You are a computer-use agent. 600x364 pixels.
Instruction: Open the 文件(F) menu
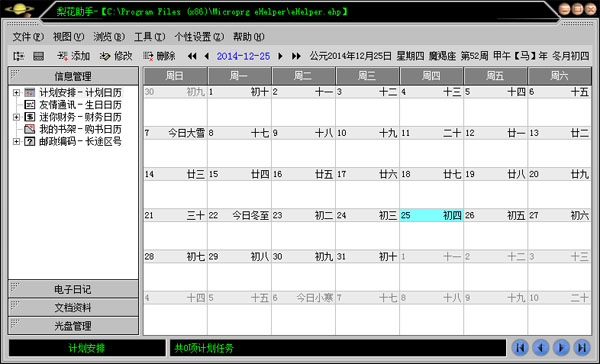click(28, 37)
